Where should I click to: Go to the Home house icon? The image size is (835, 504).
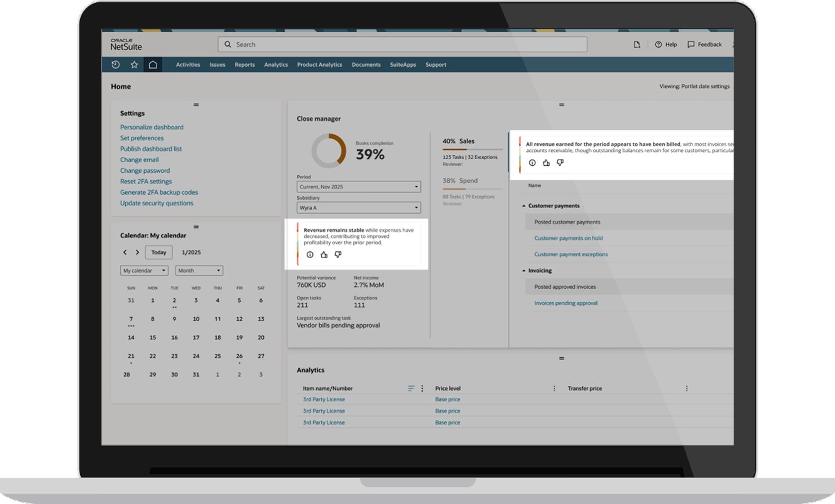pyautogui.click(x=153, y=65)
